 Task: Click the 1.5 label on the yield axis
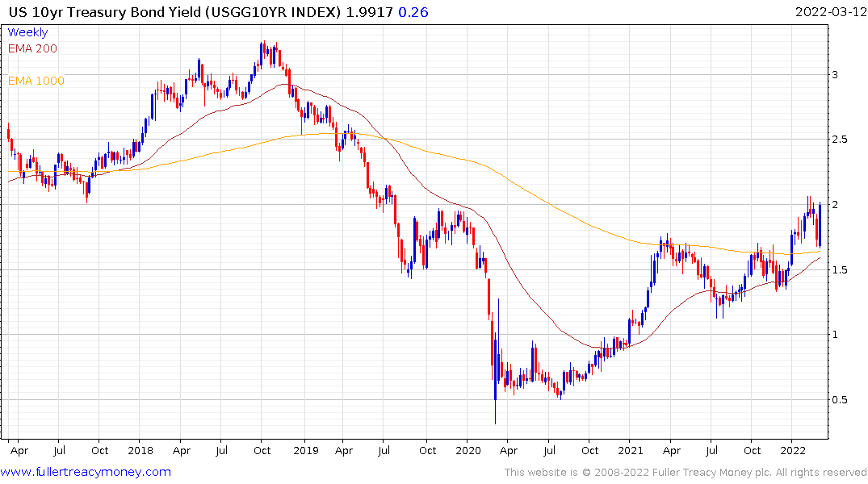(840, 270)
